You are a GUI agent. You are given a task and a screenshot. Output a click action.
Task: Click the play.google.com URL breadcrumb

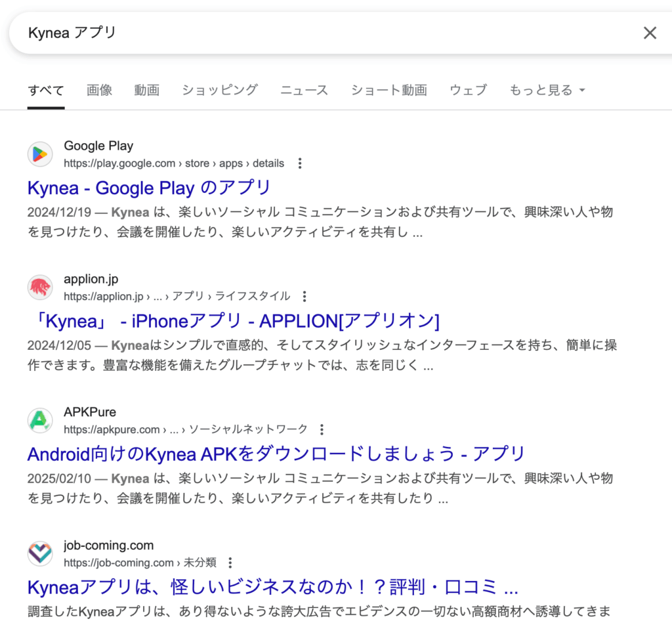pyautogui.click(x=174, y=163)
